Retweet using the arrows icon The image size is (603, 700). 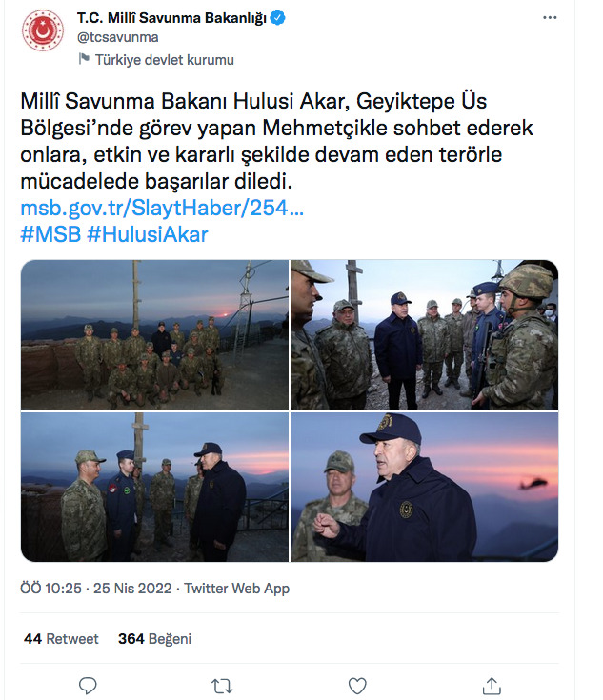click(x=222, y=686)
